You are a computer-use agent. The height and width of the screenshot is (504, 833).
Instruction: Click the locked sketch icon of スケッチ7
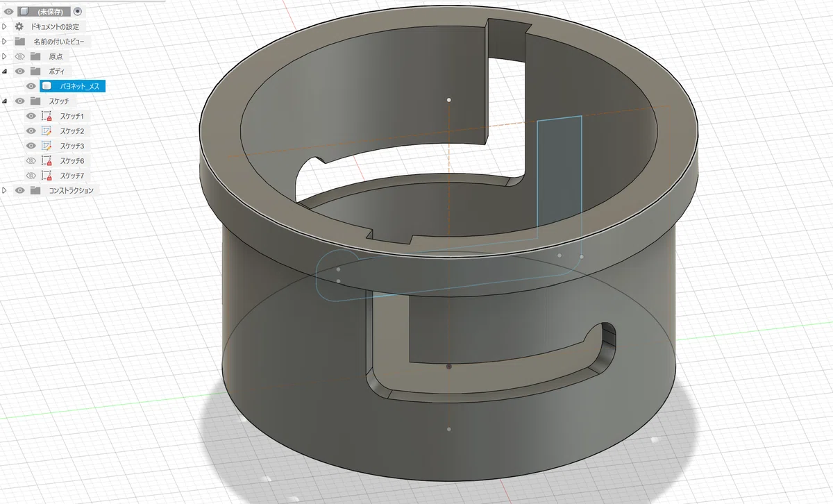tap(47, 175)
